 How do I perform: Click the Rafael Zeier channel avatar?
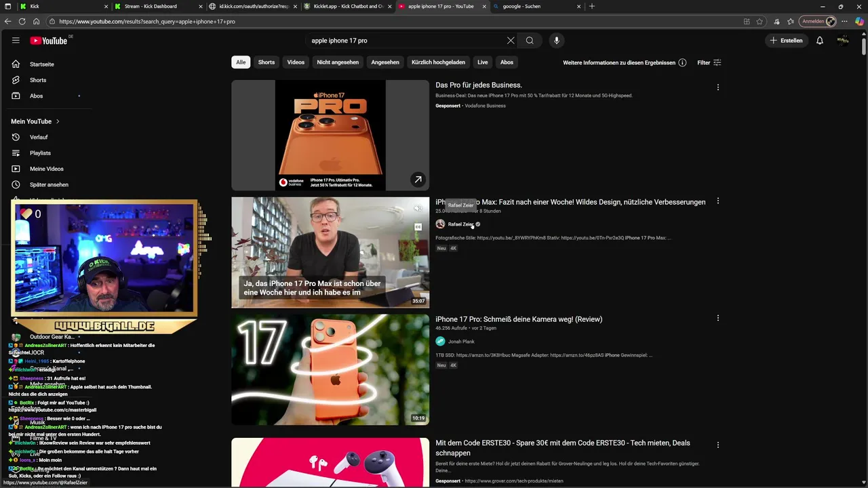tap(440, 224)
